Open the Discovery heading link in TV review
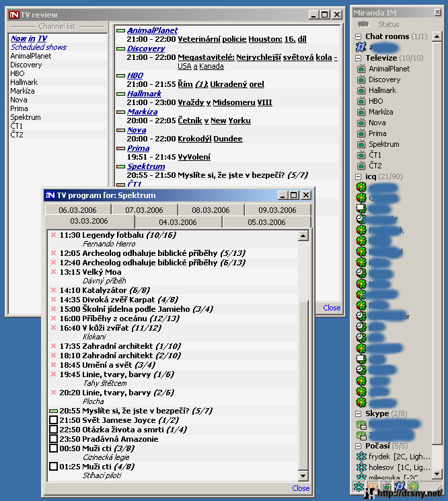The width and height of the screenshot is (448, 501). tap(146, 48)
